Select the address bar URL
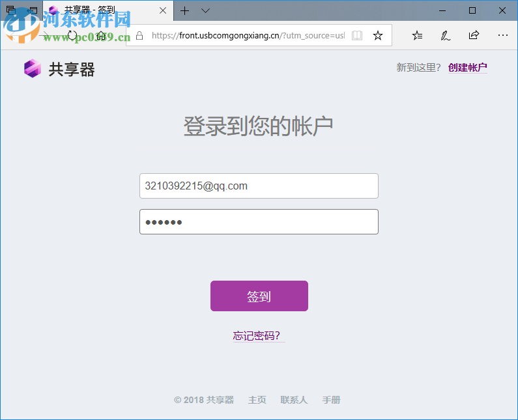 pos(248,35)
